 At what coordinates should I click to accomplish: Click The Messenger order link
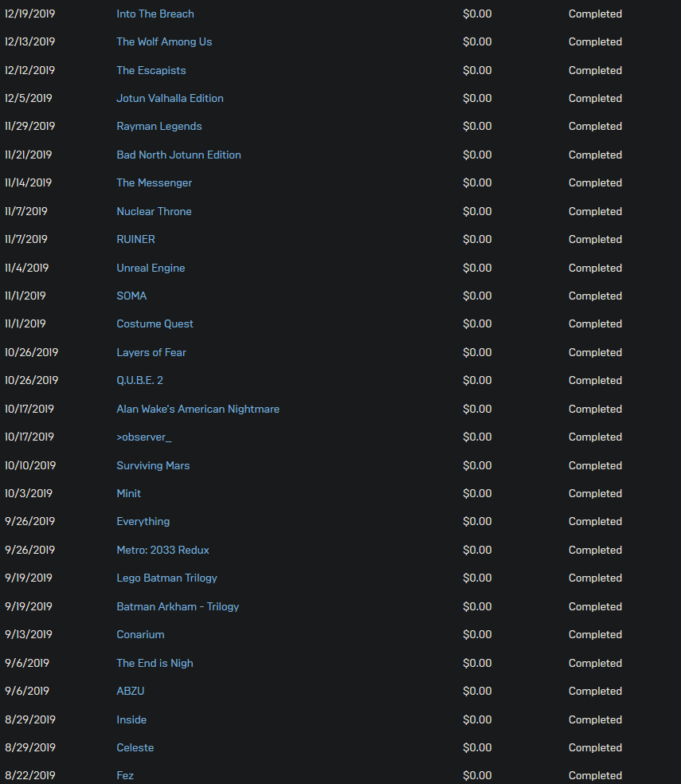[x=154, y=183]
